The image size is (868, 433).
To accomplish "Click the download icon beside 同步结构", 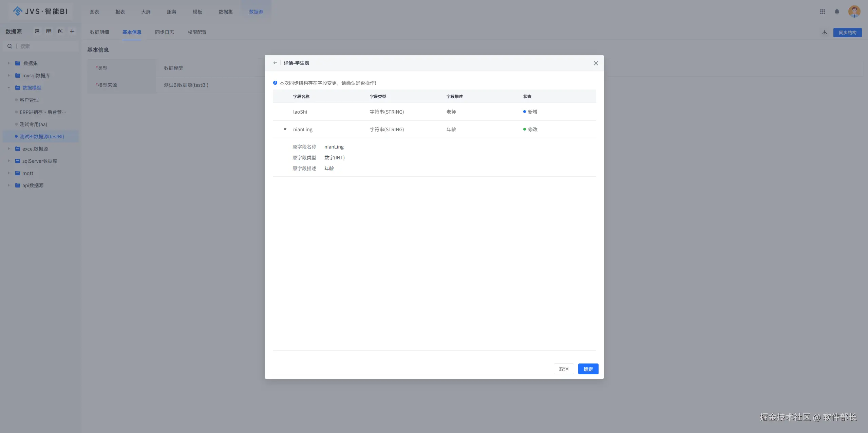I will click(825, 33).
